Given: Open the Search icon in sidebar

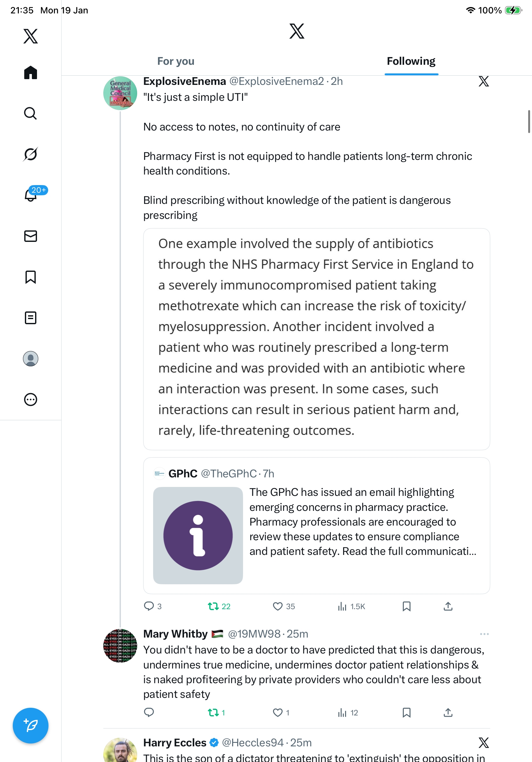Looking at the screenshot, I should tap(31, 114).
